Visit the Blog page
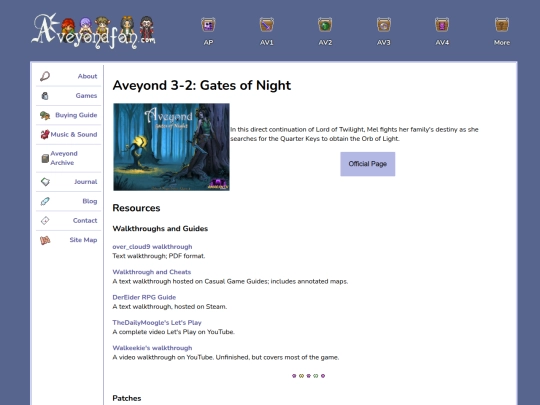Image resolution: width=540 pixels, height=405 pixels. (69, 201)
